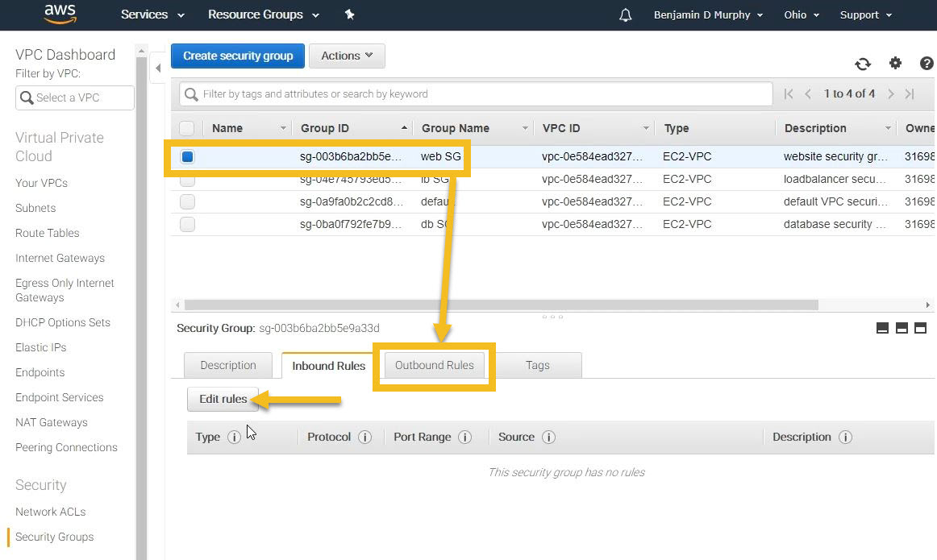Click the Type column info icon
Image resolution: width=937 pixels, height=560 pixels.
point(234,437)
